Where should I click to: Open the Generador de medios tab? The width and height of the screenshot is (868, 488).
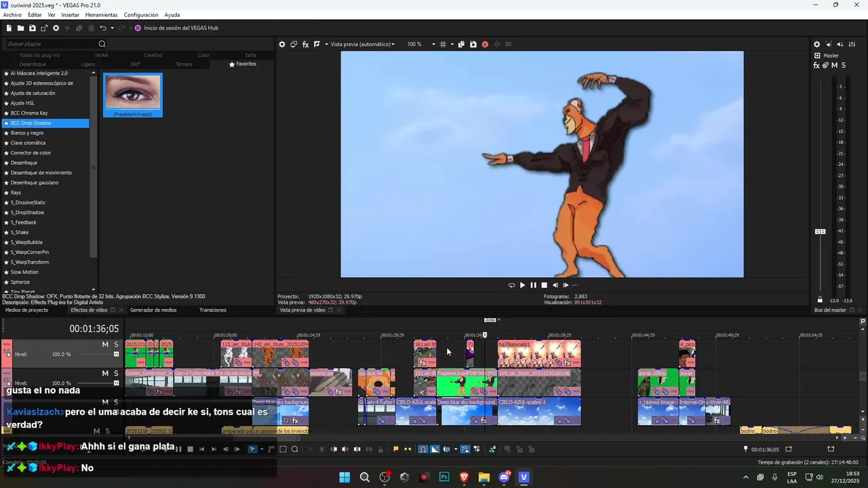153,310
